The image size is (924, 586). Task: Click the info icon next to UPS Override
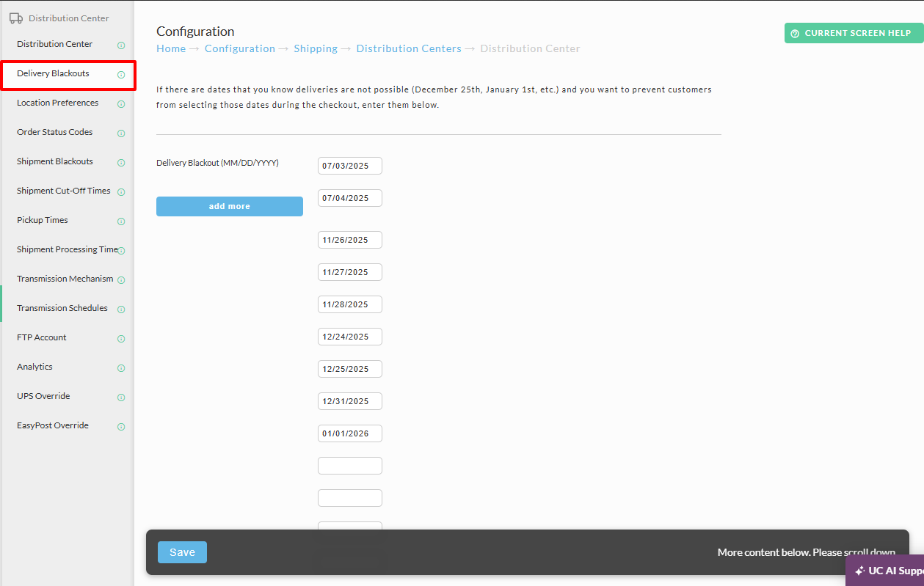(121, 398)
